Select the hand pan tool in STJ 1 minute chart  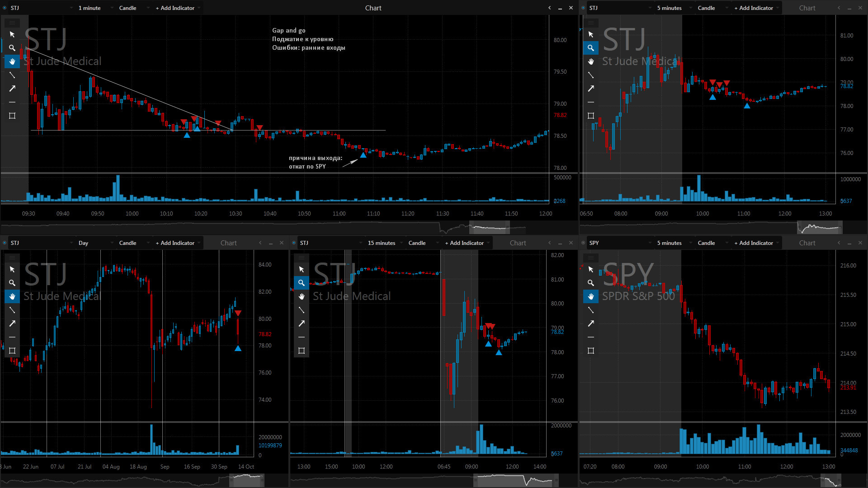coord(12,61)
